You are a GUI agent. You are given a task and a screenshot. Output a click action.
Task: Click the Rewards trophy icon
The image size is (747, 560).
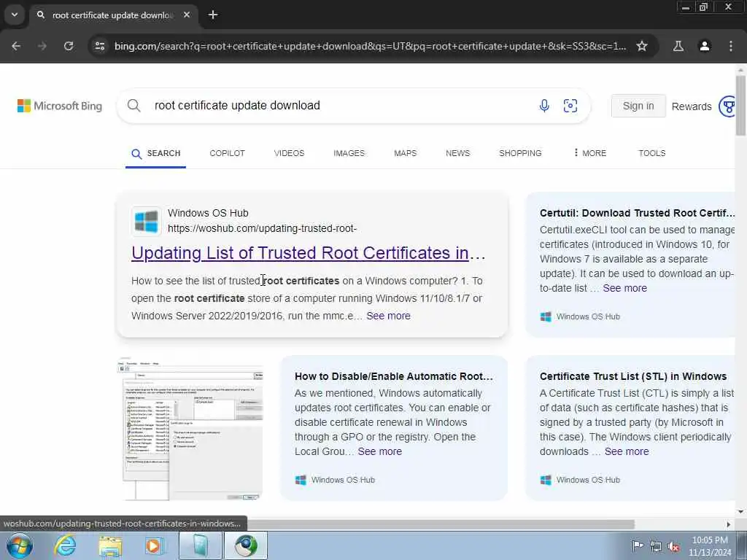tap(727, 106)
